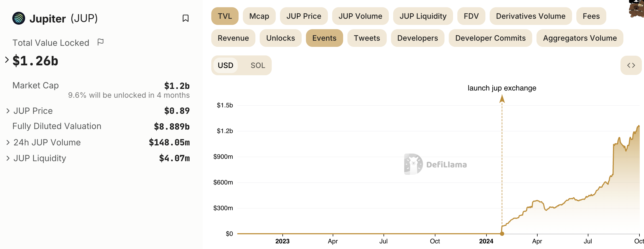
Task: Click the bookmark icon beside Jupiter title
Action: click(185, 18)
